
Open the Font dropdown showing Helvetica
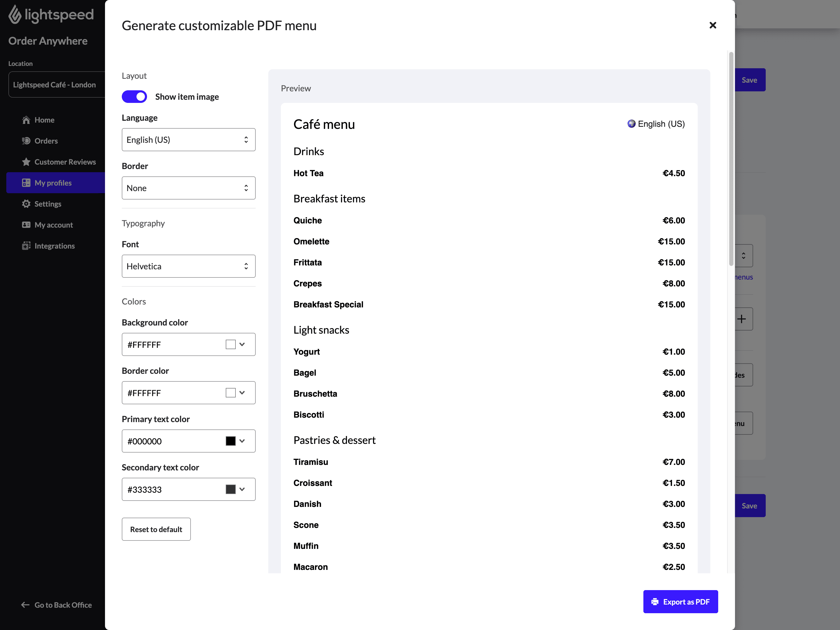pyautogui.click(x=188, y=266)
